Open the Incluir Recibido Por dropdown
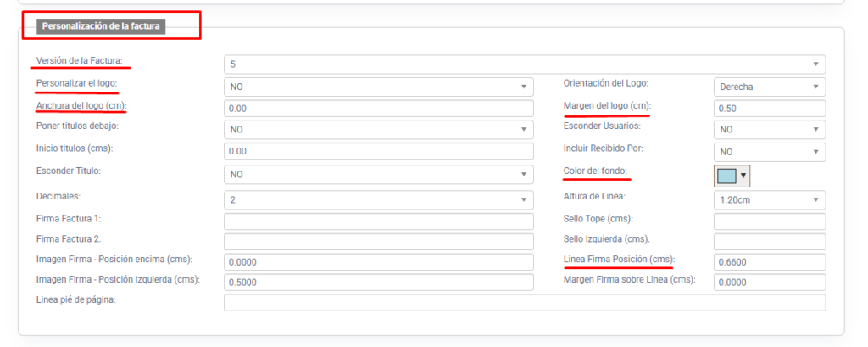This screenshot has height=347, width=868. 769,151
